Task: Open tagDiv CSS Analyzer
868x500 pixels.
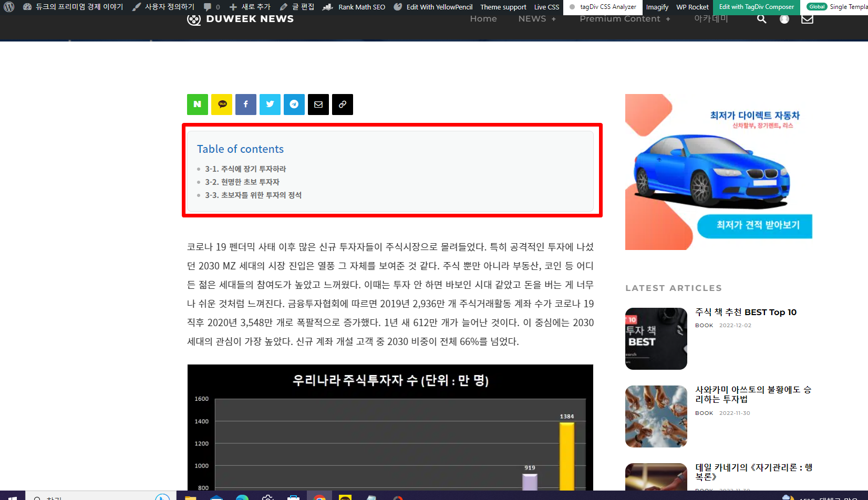Action: pyautogui.click(x=603, y=7)
